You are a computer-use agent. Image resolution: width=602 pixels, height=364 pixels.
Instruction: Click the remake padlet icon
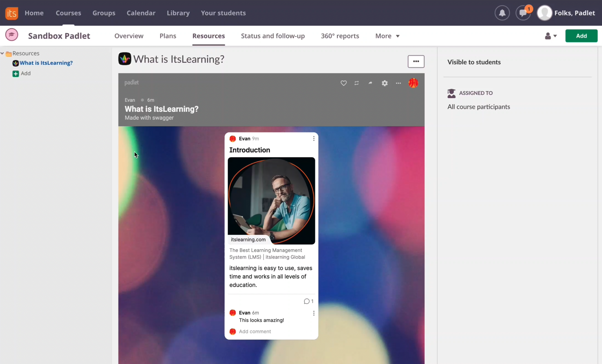356,83
